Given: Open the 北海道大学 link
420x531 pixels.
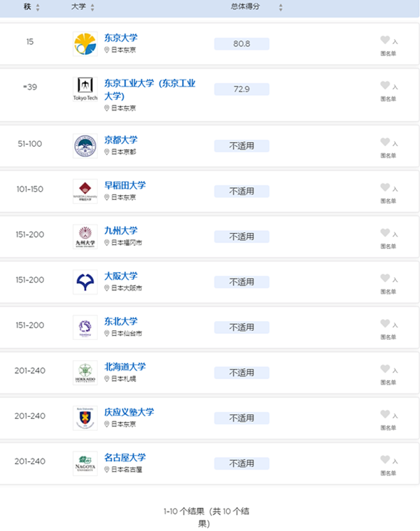Looking at the screenshot, I should (125, 367).
